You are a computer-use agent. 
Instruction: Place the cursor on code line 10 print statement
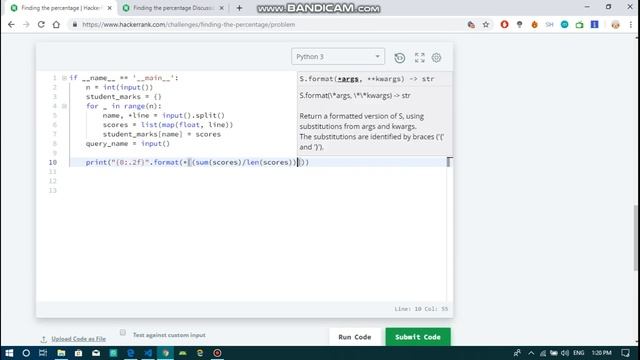point(198,162)
